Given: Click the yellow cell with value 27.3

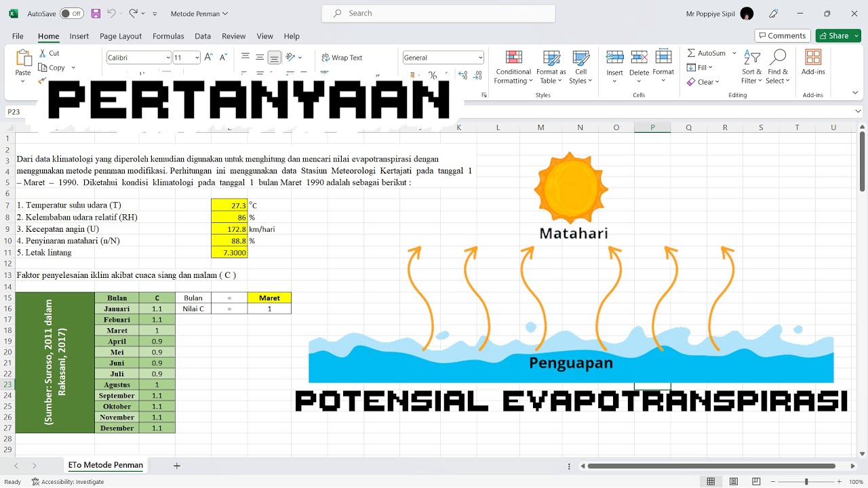Looking at the screenshot, I should [229, 205].
